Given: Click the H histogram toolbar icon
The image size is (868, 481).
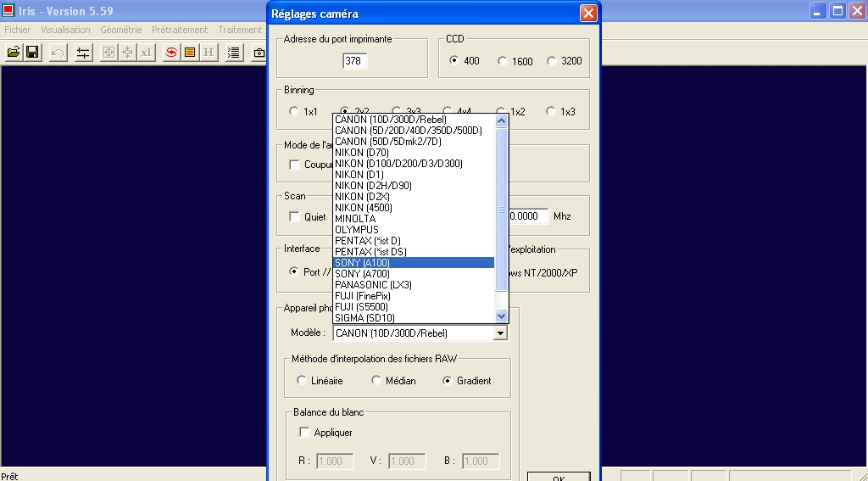Looking at the screenshot, I should [x=209, y=52].
